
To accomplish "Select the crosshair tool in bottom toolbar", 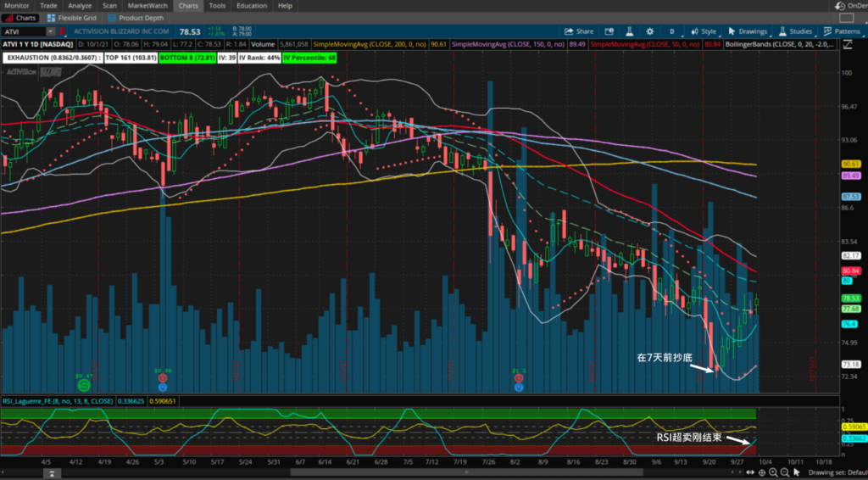I will (762, 472).
